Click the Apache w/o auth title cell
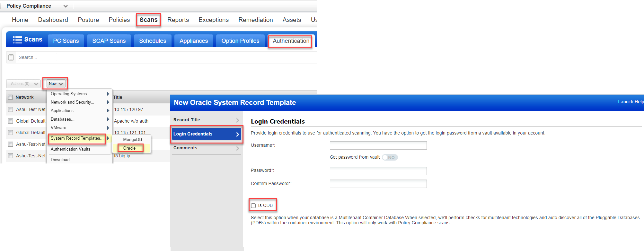644x251 pixels. 131,121
